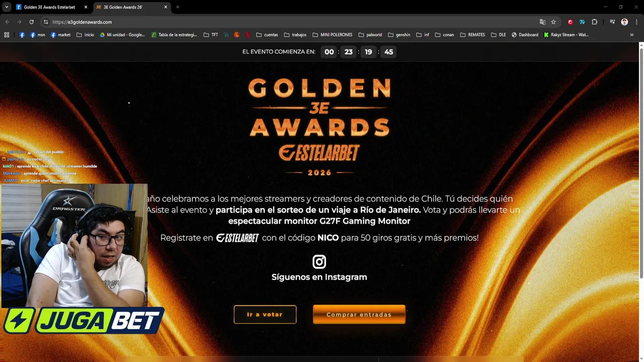This screenshot has height=362, width=644.
Task: Open the Chrome profile avatar
Action: (624, 22)
